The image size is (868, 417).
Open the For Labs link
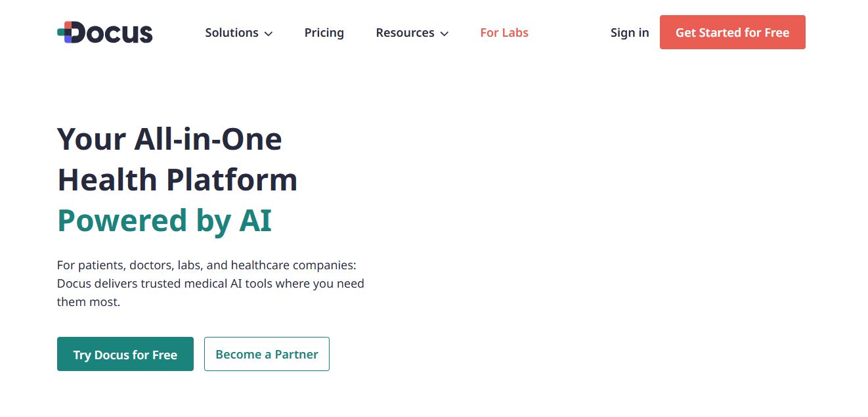coord(504,33)
